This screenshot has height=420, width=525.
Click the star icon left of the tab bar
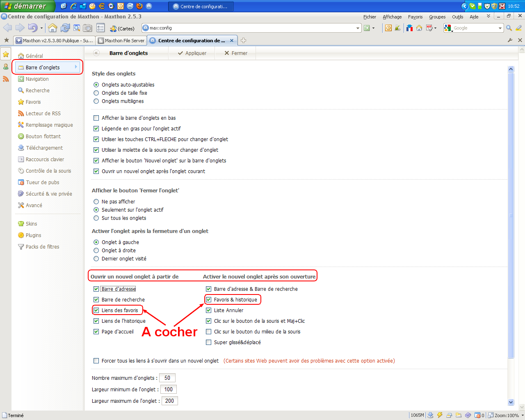tap(6, 40)
